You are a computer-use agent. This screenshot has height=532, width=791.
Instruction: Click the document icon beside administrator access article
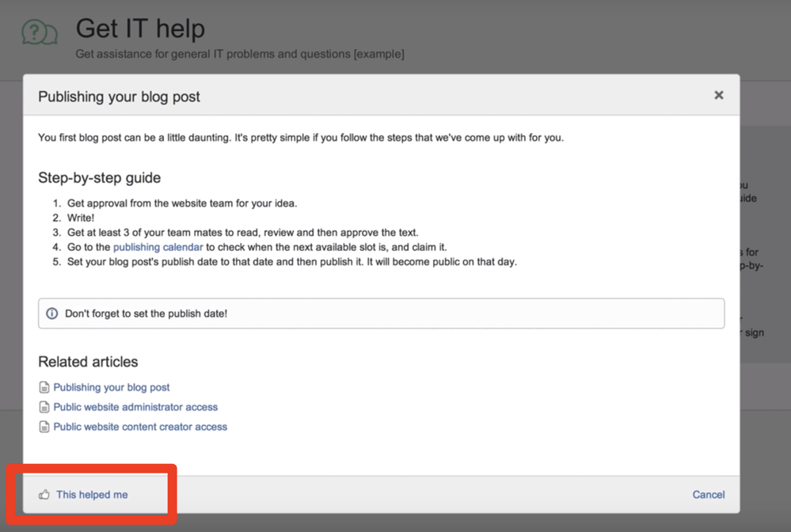44,407
